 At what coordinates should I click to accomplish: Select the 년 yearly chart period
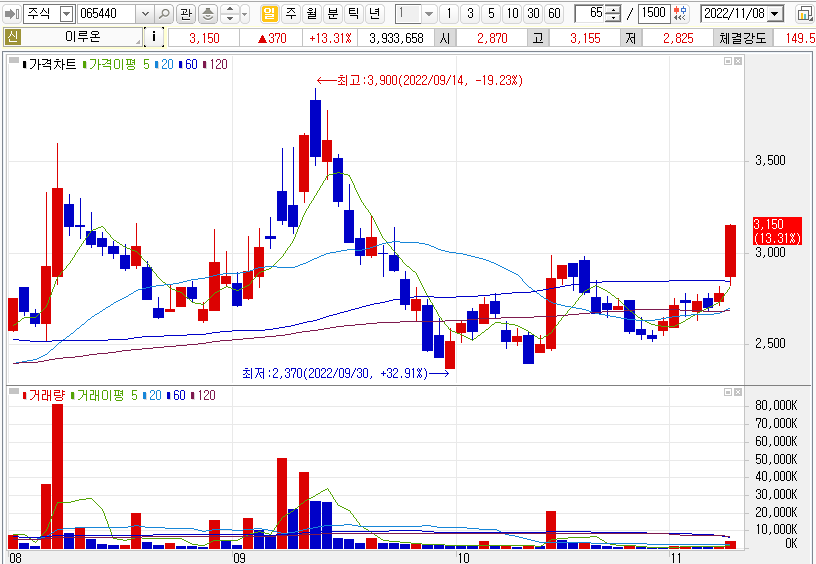(x=374, y=14)
